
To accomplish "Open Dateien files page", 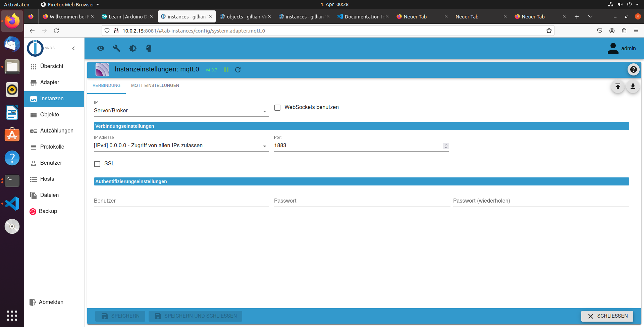I will tap(54, 195).
